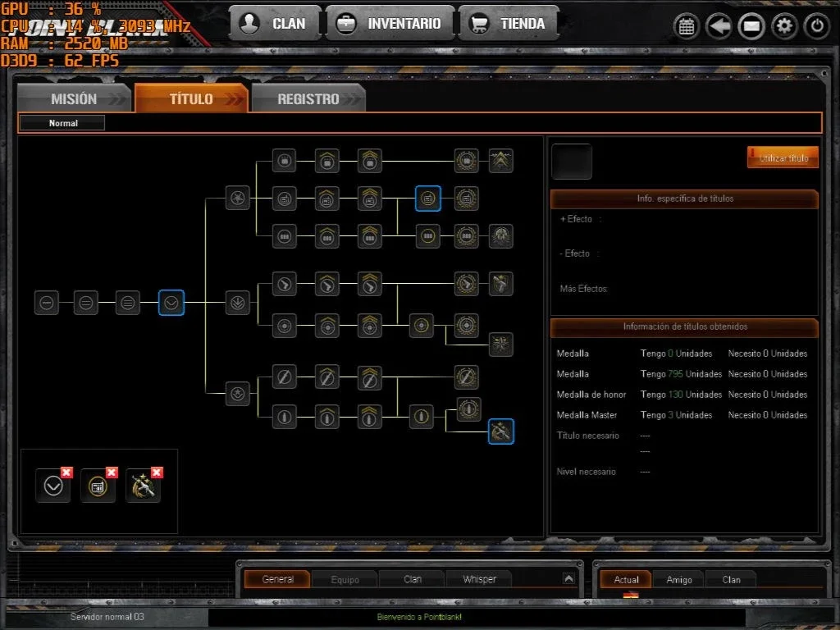The width and height of the screenshot is (840, 630).
Task: Select the crossed rifles title node
Action: [x=501, y=431]
